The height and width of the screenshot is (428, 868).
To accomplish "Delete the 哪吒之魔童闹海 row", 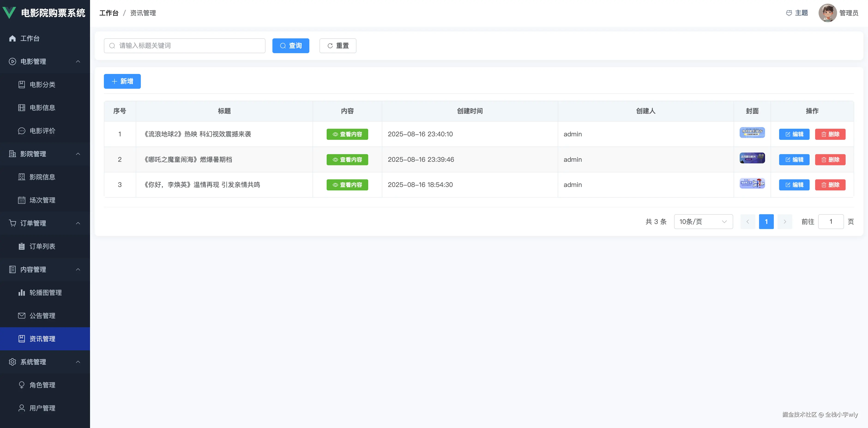I will point(830,159).
